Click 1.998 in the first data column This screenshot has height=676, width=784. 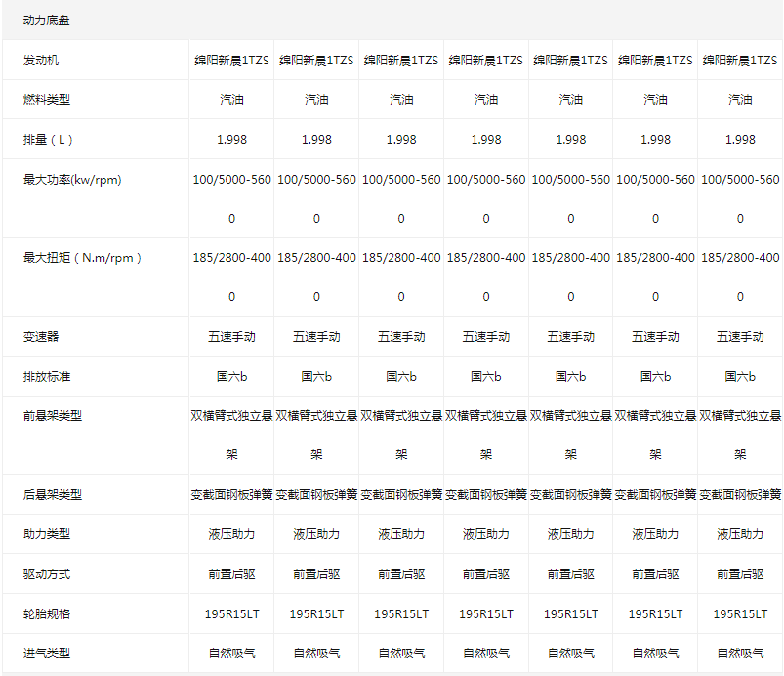tap(231, 140)
